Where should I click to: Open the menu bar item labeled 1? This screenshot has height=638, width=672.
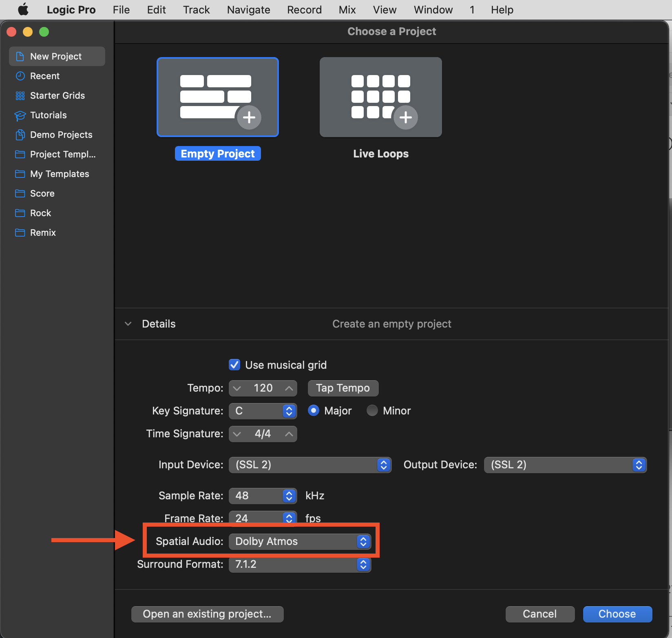(x=472, y=10)
